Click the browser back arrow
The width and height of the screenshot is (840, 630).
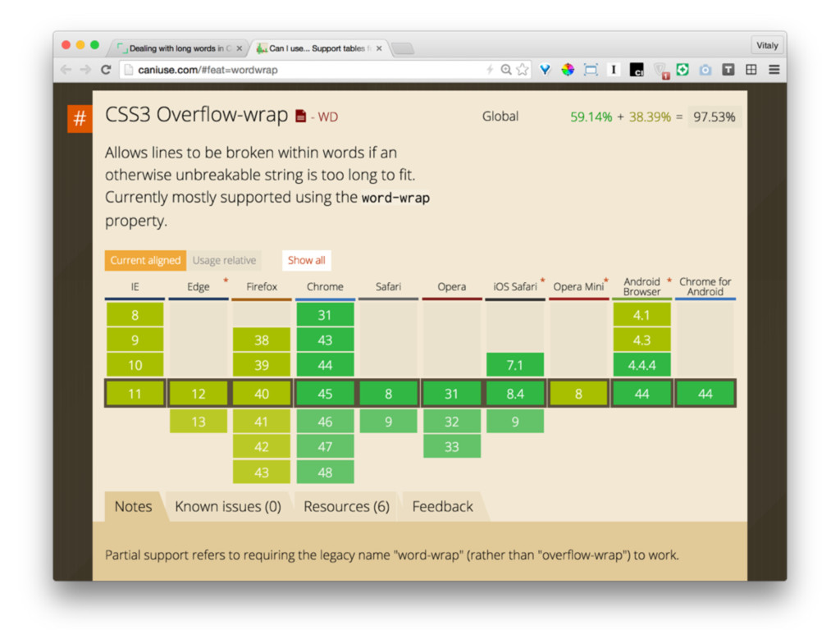click(66, 70)
